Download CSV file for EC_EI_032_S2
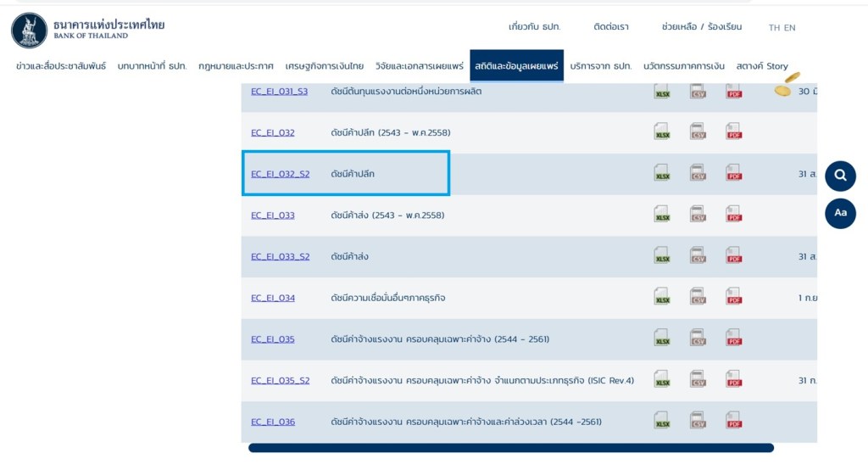 click(698, 173)
